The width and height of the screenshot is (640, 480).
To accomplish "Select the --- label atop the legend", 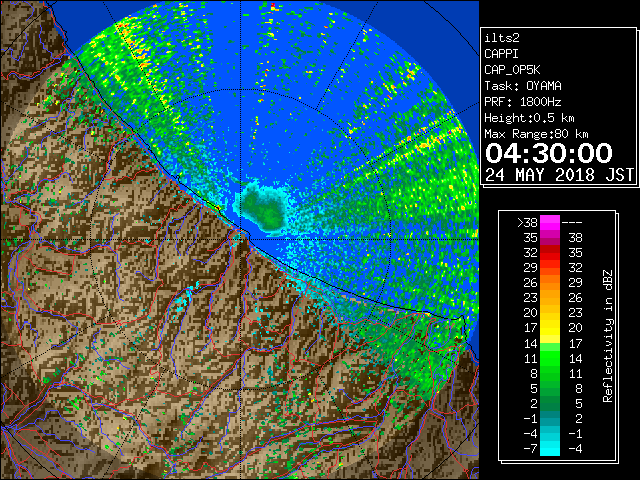I will pos(572,223).
